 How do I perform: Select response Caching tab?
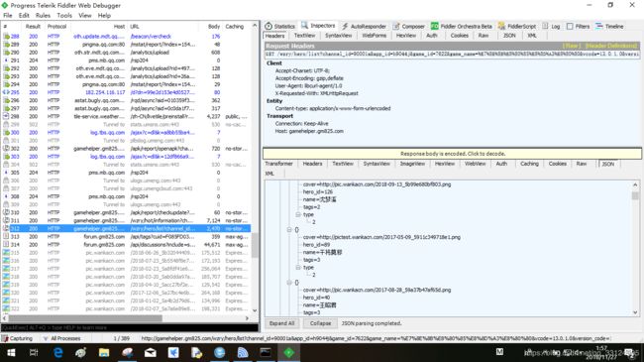point(529,164)
